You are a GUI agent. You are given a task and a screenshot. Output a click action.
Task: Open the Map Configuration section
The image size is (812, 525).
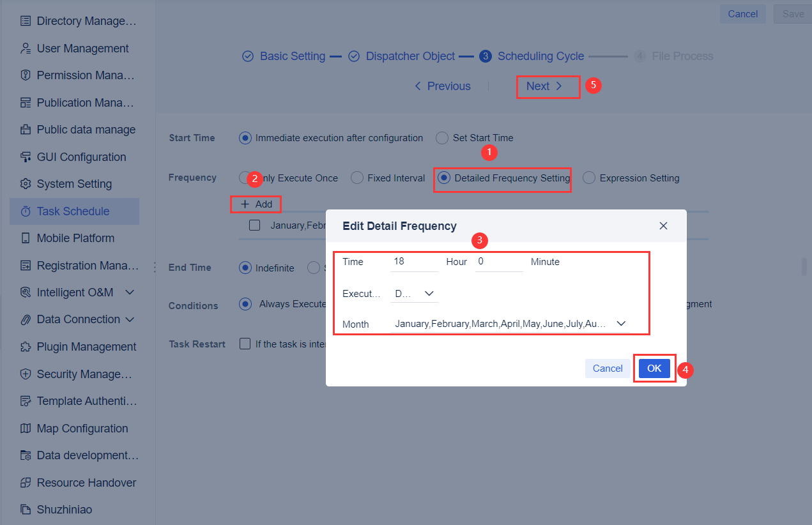click(x=82, y=428)
